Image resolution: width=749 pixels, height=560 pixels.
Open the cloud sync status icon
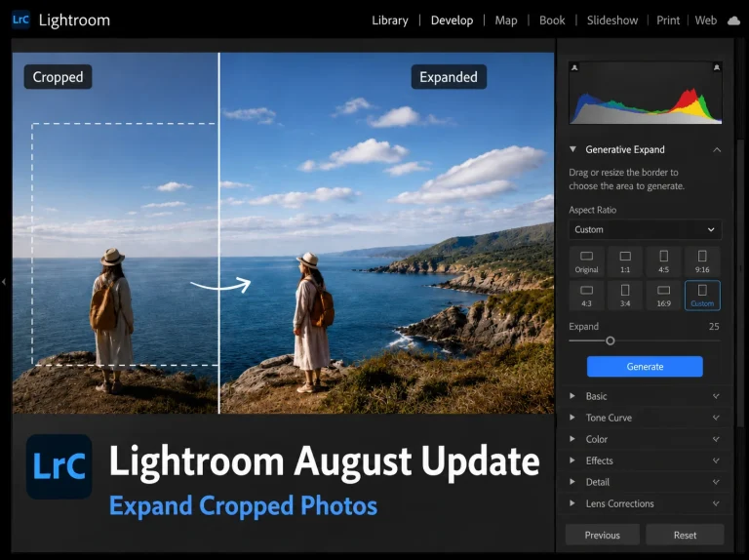point(733,20)
